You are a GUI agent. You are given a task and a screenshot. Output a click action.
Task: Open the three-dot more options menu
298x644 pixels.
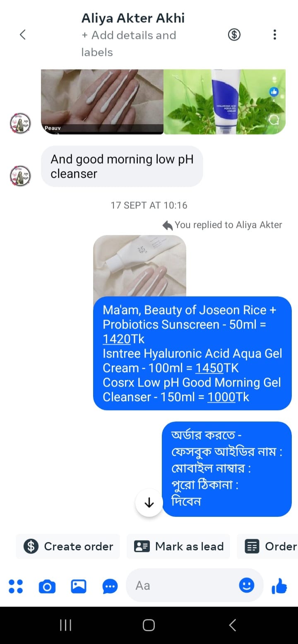[x=274, y=35]
